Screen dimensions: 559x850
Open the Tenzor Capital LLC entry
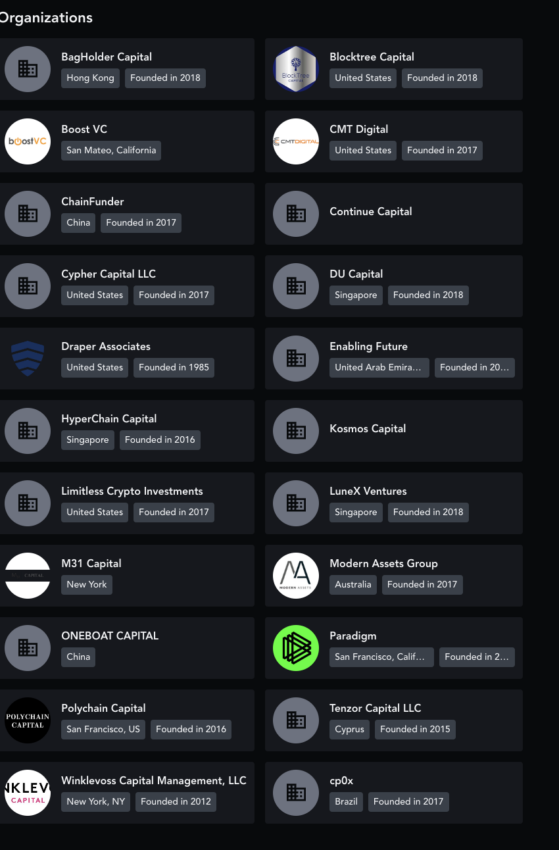pos(394,720)
